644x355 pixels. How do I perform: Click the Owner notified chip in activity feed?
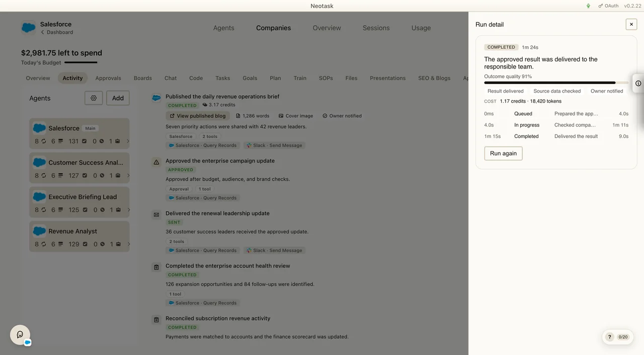coord(342,116)
